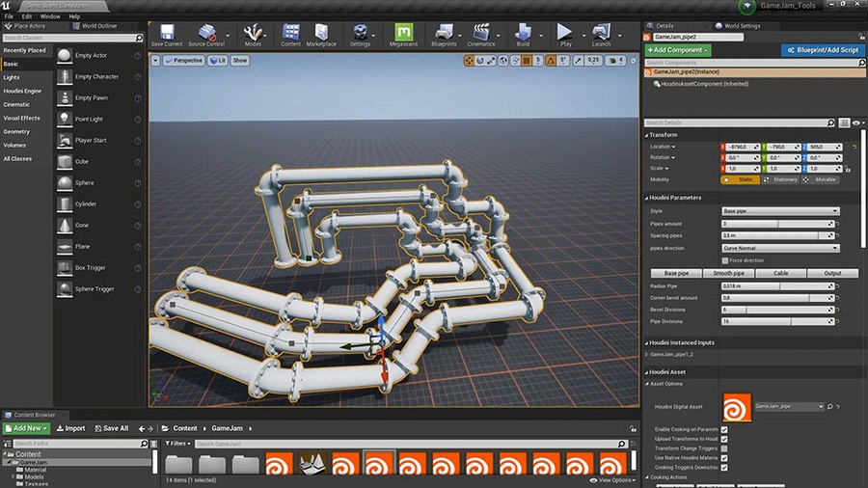
Task: Toggle Cooking Triggers Downstream checkbox
Action: click(x=724, y=468)
